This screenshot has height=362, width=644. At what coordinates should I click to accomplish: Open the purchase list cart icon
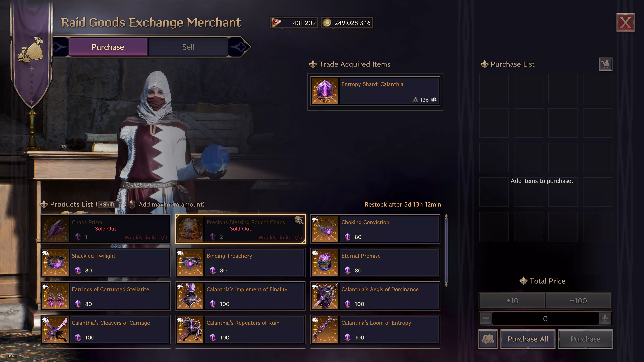pyautogui.click(x=605, y=65)
